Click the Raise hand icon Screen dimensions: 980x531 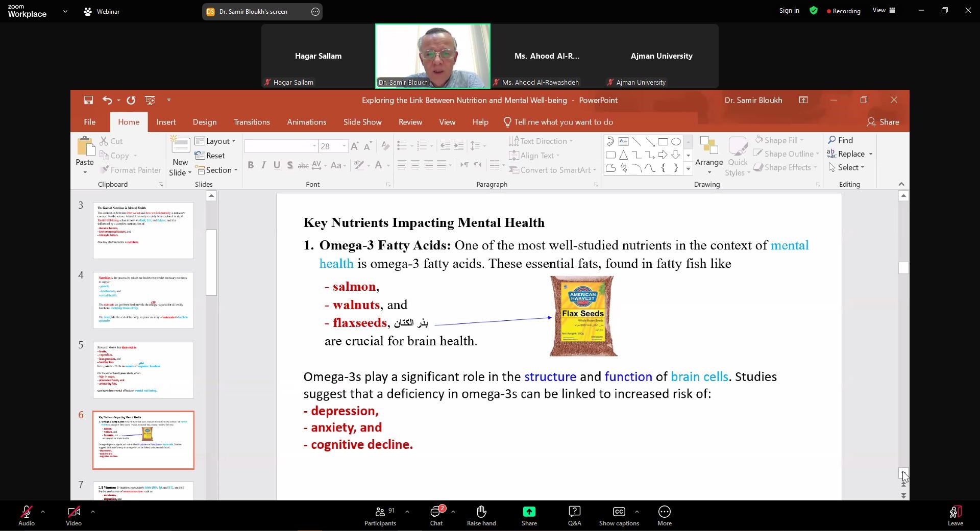(481, 515)
